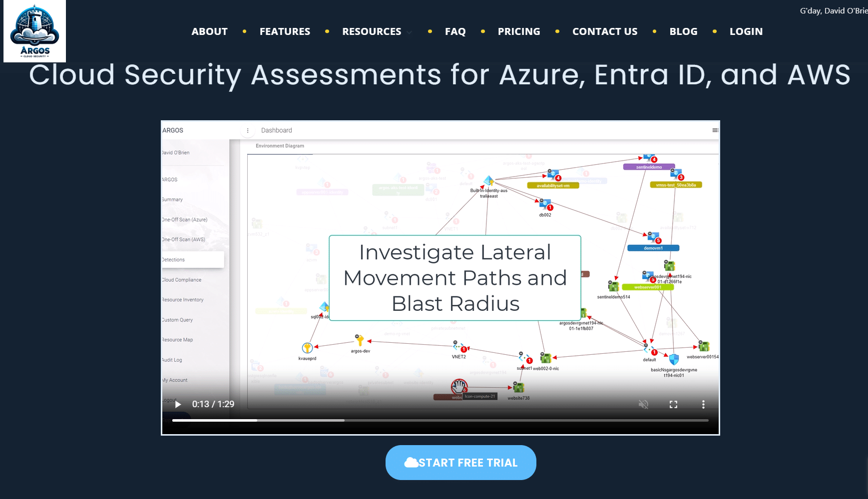Viewport: 868px width, 499px height.
Task: Play the demo video
Action: tap(178, 404)
